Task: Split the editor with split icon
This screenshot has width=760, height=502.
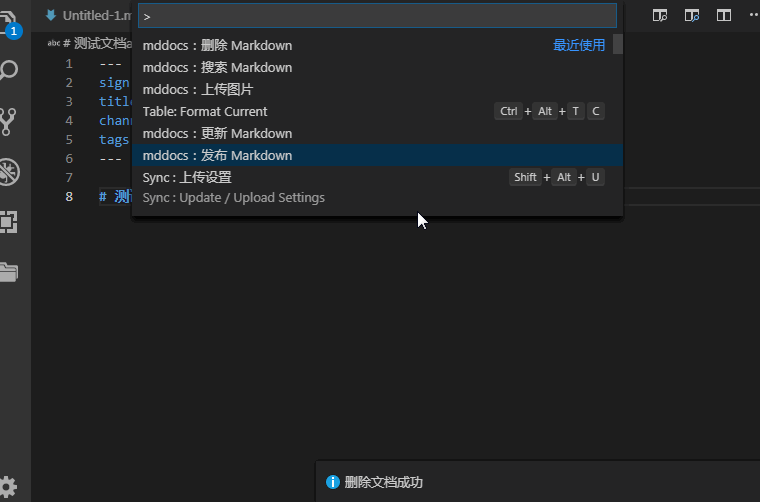Action: click(x=724, y=16)
